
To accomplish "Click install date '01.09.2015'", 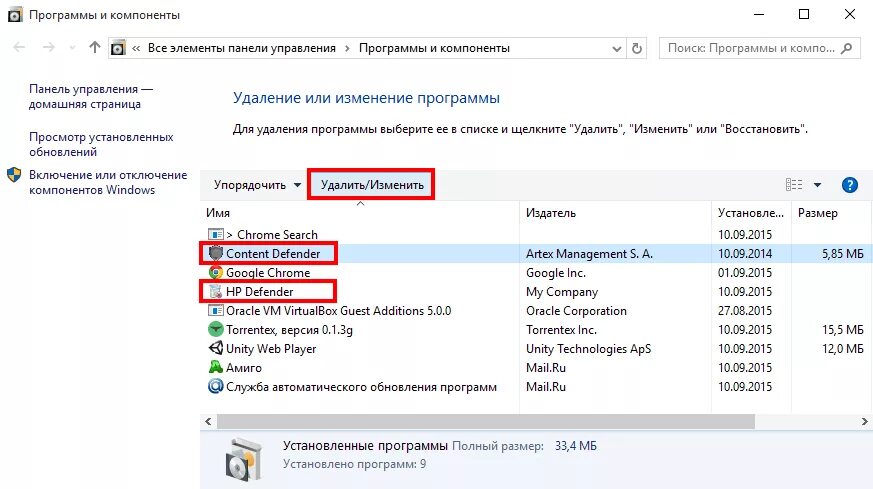I will coord(745,272).
